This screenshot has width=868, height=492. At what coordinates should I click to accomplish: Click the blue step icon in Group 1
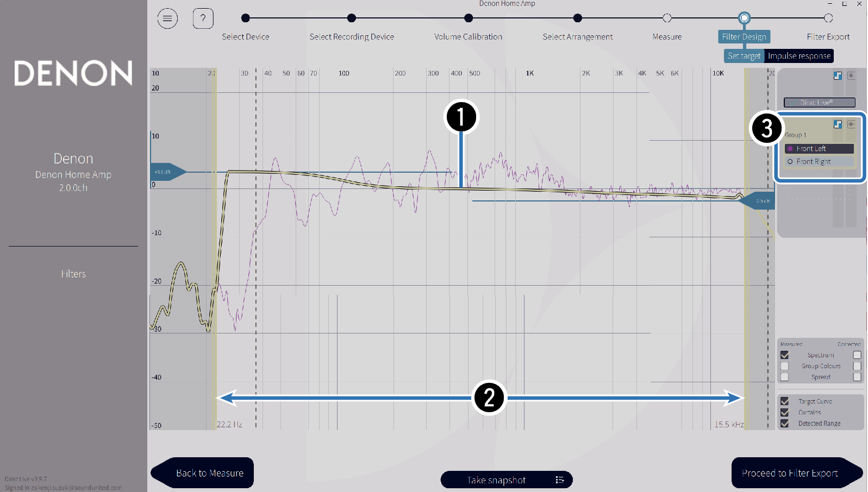tap(838, 124)
